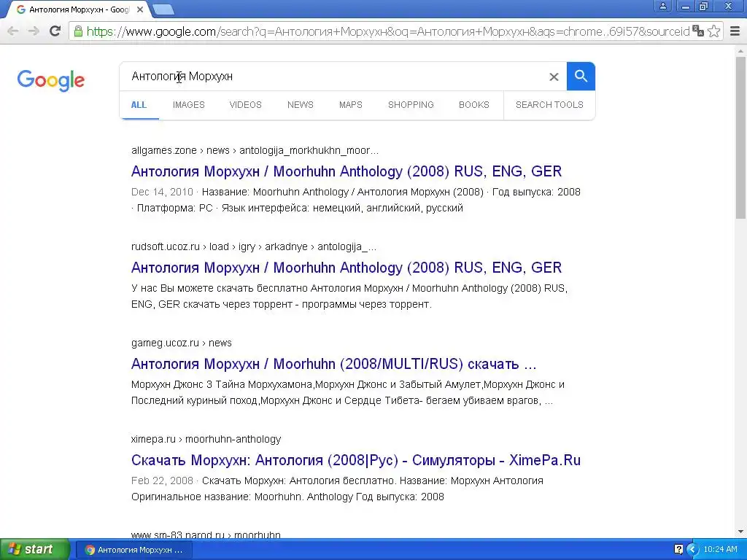Click the help question-mark tray icon
The height and width of the screenshot is (560, 747).
point(679,550)
